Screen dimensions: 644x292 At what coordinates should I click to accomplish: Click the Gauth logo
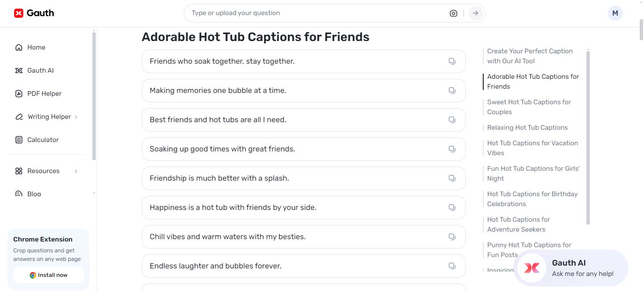(x=33, y=13)
